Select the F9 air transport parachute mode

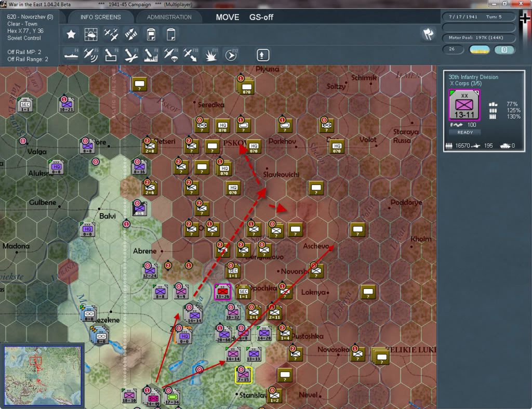[x=171, y=55]
